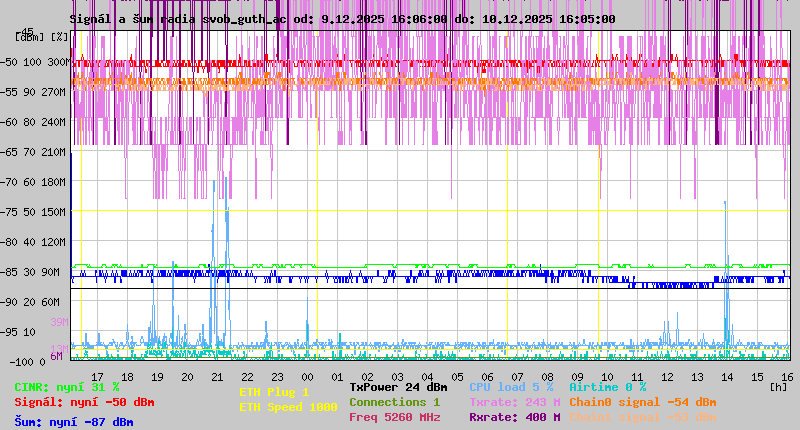Click the '12' hour label on x-axis

click(667, 377)
